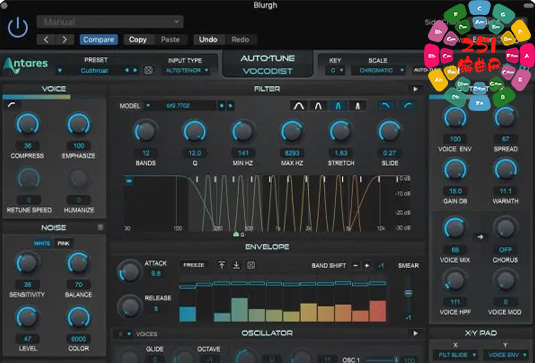Screen dimensions: 535x363
Task: Go to the next setting with the forward arrow
Action: [64, 40]
